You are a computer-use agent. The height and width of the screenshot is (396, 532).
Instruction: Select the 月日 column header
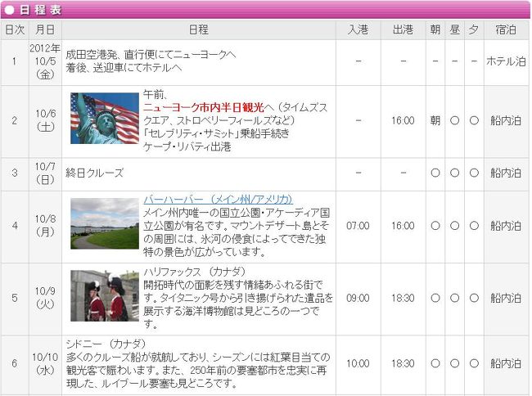coord(46,29)
